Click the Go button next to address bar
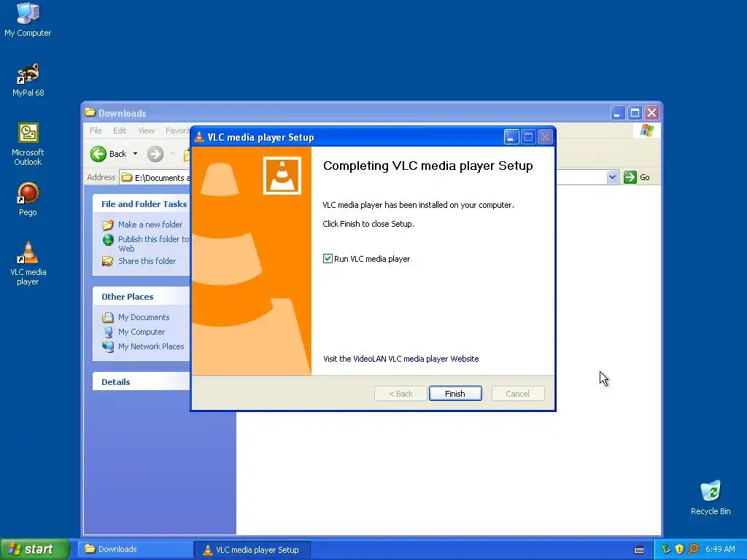This screenshot has height=560, width=747. 637,177
